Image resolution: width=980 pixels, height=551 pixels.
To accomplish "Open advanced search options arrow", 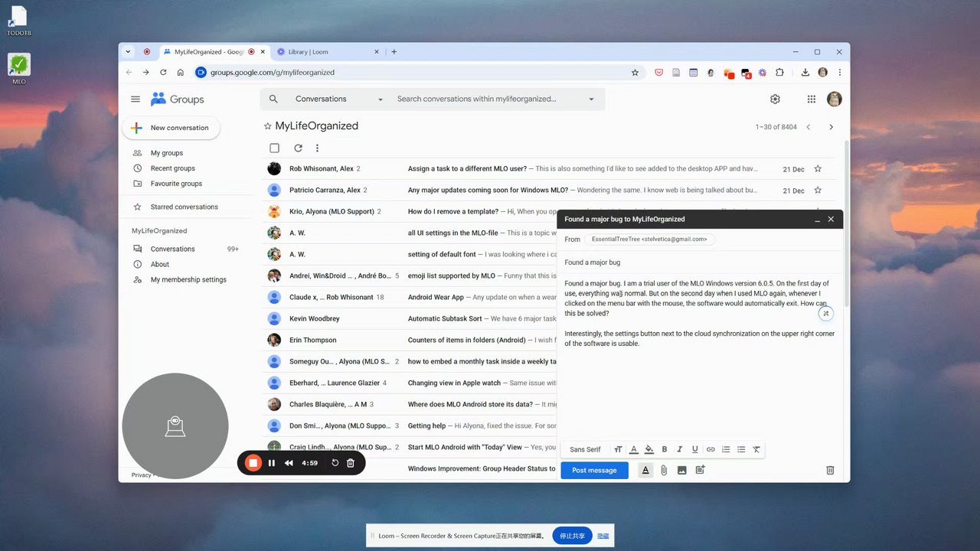I will [x=591, y=99].
